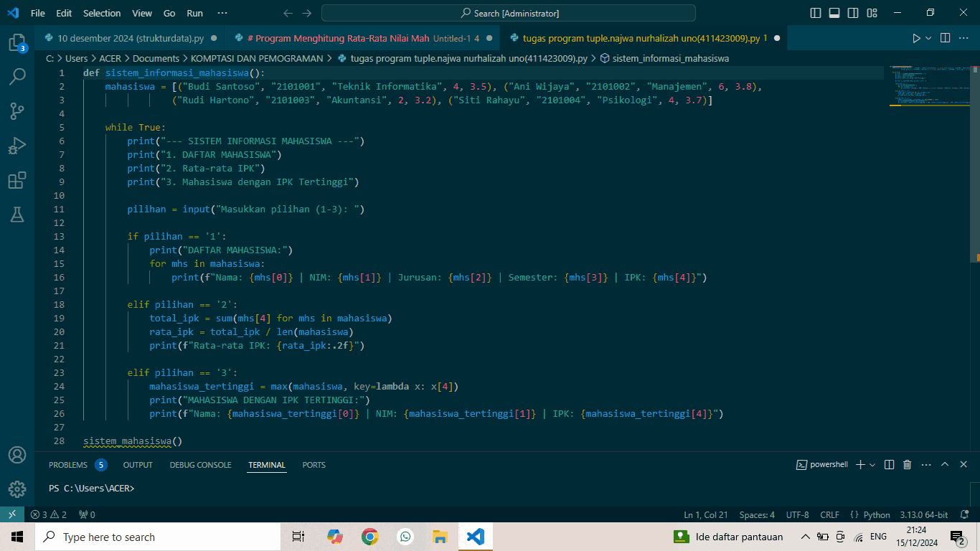Image resolution: width=980 pixels, height=551 pixels.
Task: Open the Selection menu
Action: tap(102, 13)
